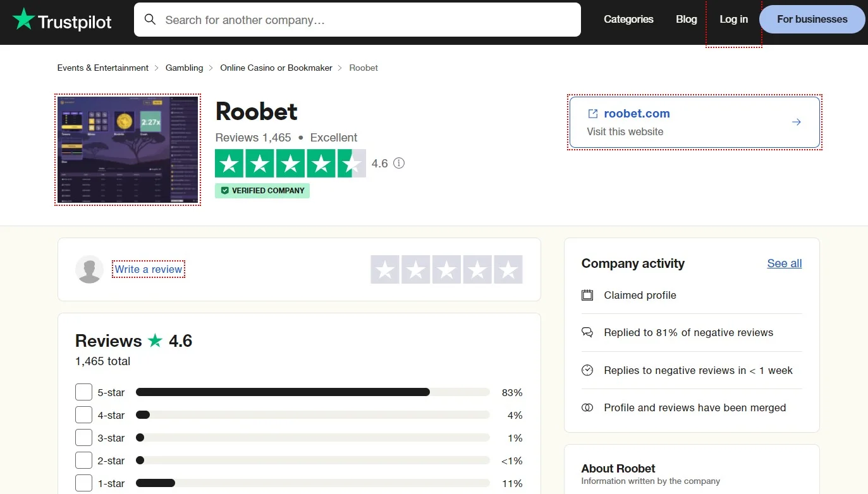Open the Online Casino or Bookmaker category
868x494 pixels.
point(276,68)
